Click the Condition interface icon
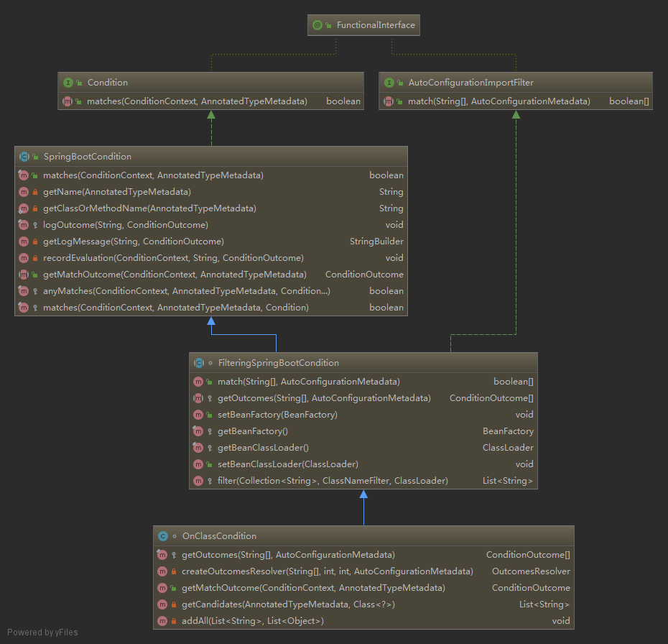 coord(68,83)
